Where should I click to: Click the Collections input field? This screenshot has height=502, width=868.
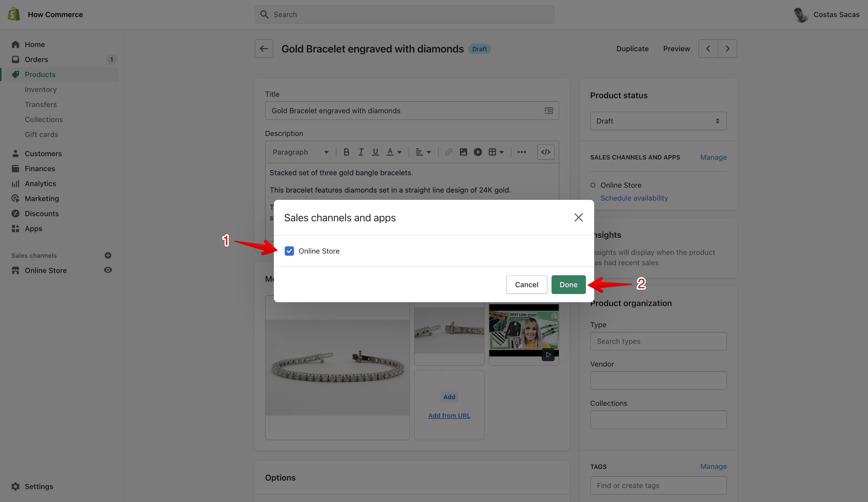tap(658, 420)
